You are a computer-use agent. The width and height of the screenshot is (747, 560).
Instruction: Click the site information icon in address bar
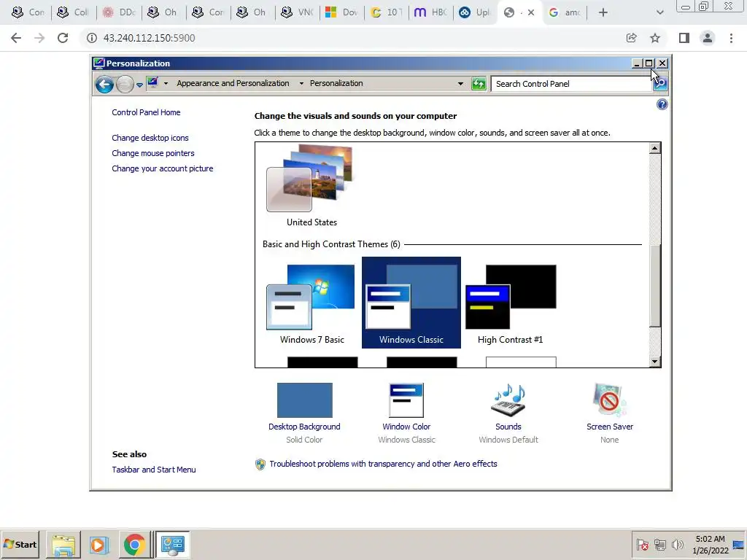pos(91,38)
